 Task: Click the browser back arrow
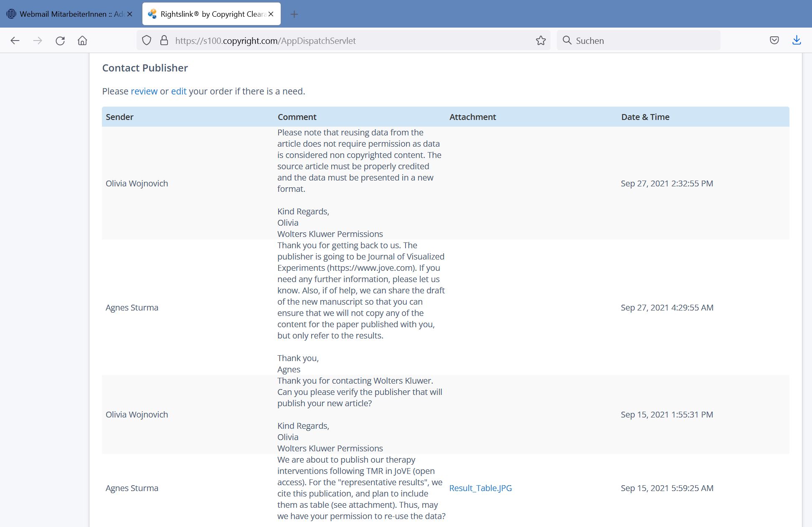[15, 41]
